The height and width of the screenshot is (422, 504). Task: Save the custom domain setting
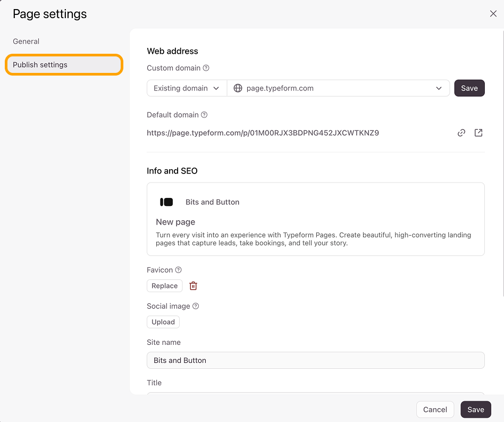click(469, 88)
